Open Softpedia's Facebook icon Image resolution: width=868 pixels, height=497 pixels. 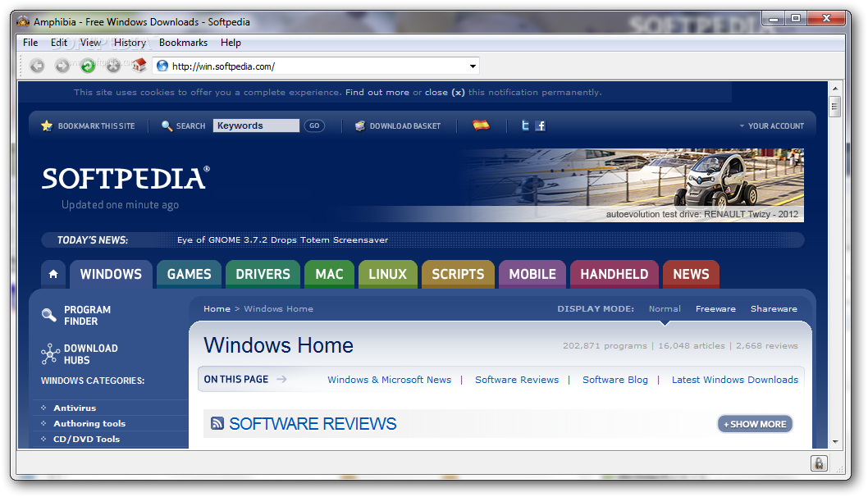(541, 125)
